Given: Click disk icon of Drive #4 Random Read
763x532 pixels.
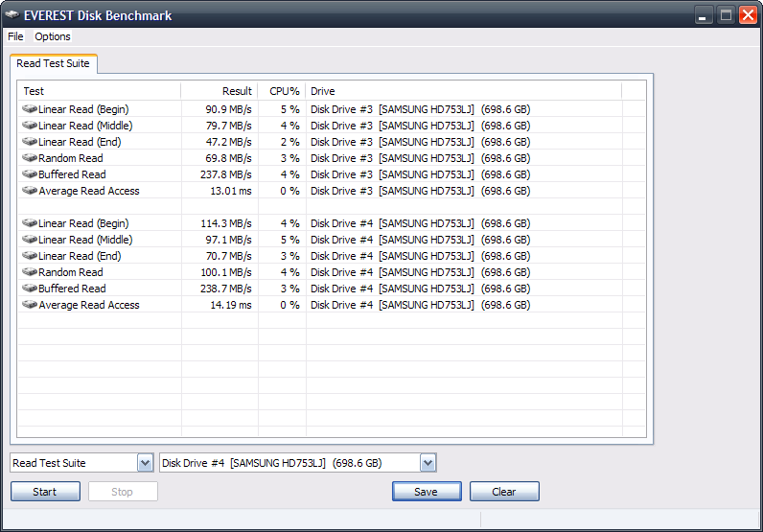Looking at the screenshot, I should (30, 271).
